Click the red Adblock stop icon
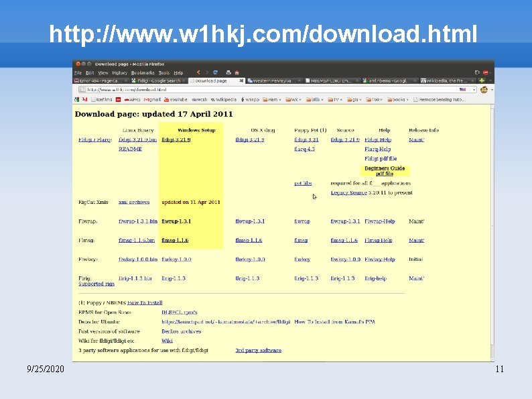 point(486,72)
